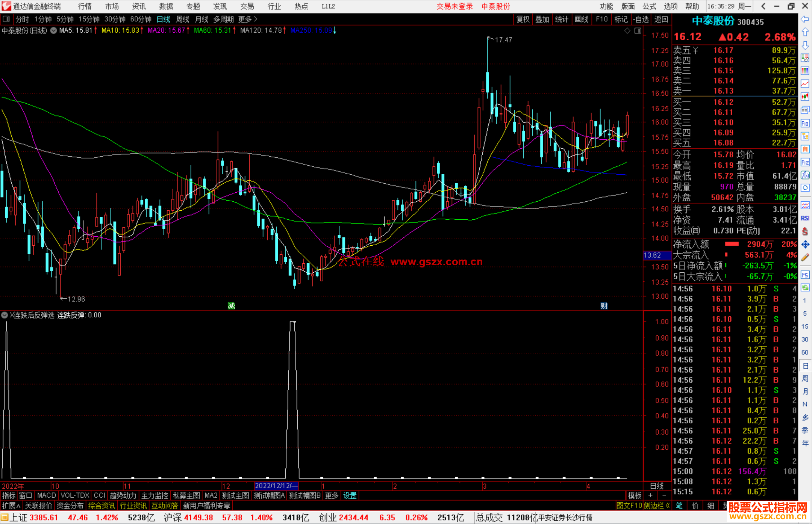The height and width of the screenshot is (524, 812).
Task: Click the 设置 settings link
Action: tap(350, 495)
